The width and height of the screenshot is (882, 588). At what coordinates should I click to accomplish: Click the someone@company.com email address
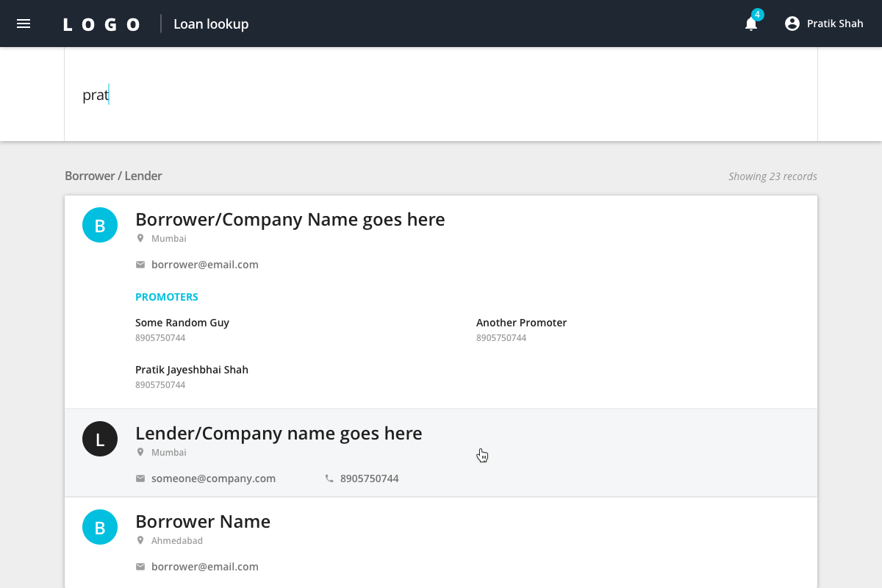tap(213, 478)
